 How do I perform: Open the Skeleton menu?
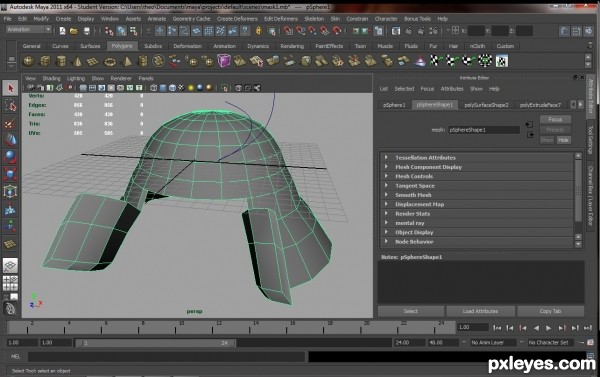coord(314,19)
